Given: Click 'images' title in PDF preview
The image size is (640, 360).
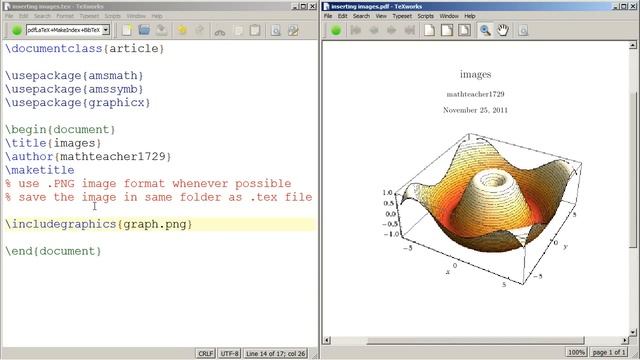Looking at the screenshot, I should click(476, 74).
